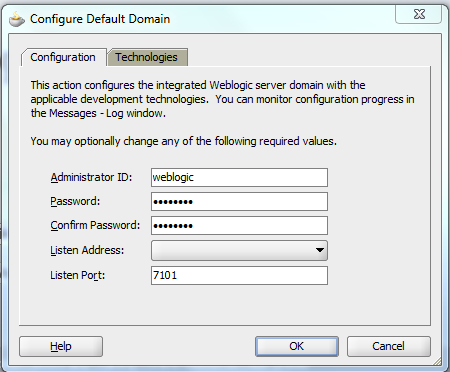Click the Listen Port label
The image size is (450, 372).
(78, 275)
